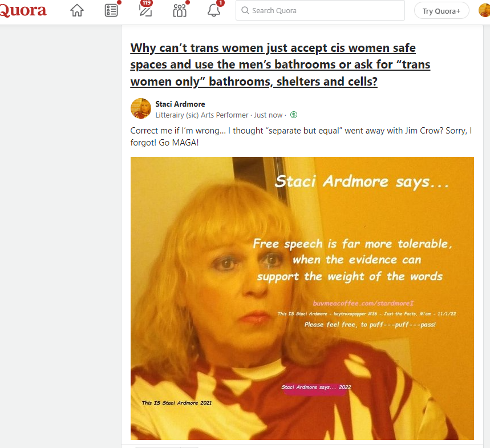Open the Notifications bell icon

pyautogui.click(x=214, y=11)
